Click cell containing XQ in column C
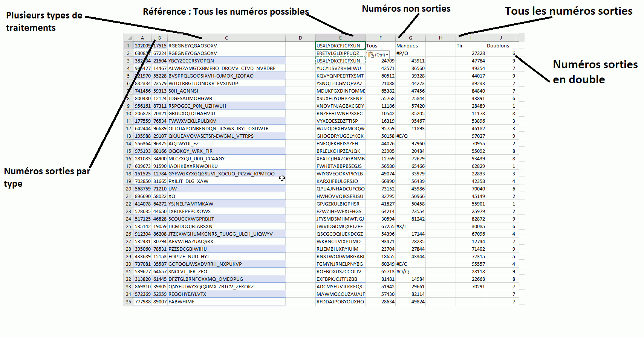The width and height of the screenshot is (644, 338). (226, 196)
